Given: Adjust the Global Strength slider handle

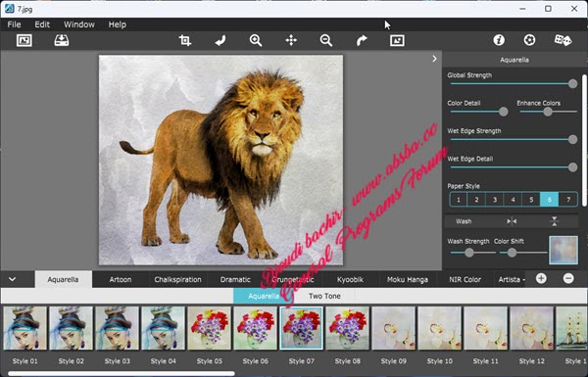Looking at the screenshot, I should (x=572, y=83).
